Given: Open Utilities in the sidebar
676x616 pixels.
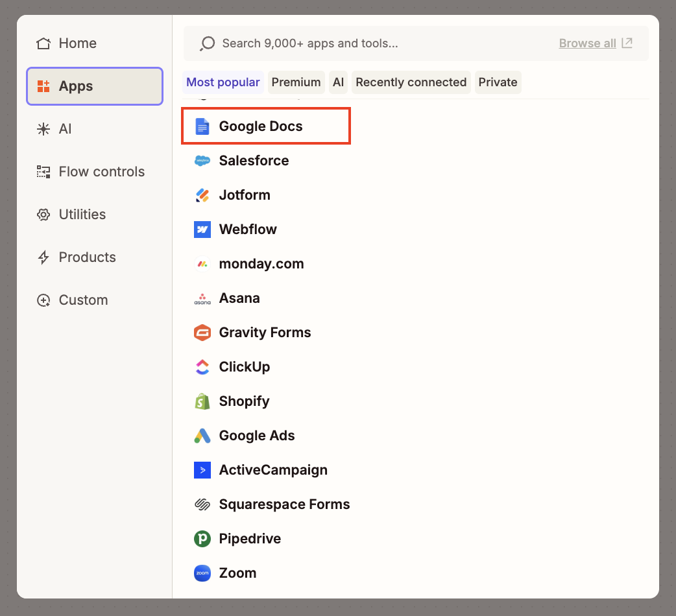Looking at the screenshot, I should point(95,215).
